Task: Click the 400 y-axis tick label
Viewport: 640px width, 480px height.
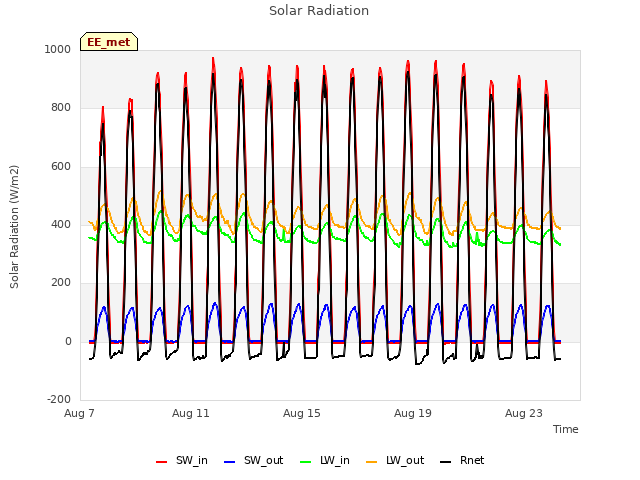Action: point(61,224)
